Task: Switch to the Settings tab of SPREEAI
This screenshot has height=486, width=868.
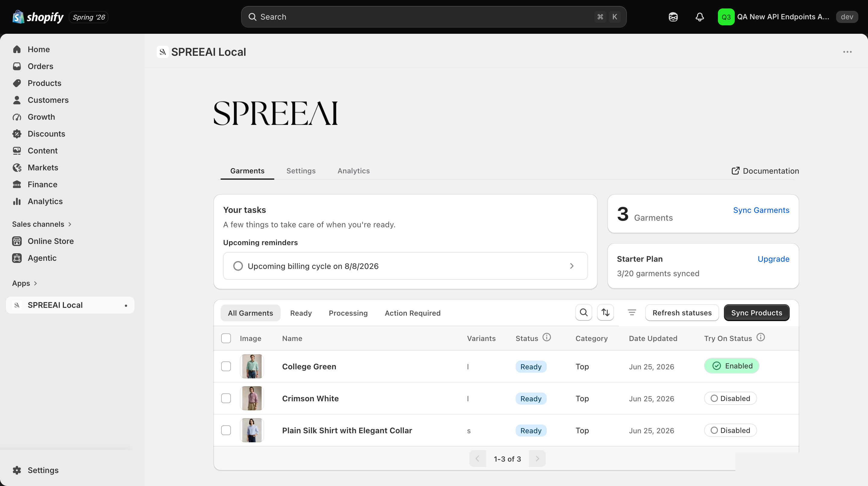Action: tap(301, 171)
